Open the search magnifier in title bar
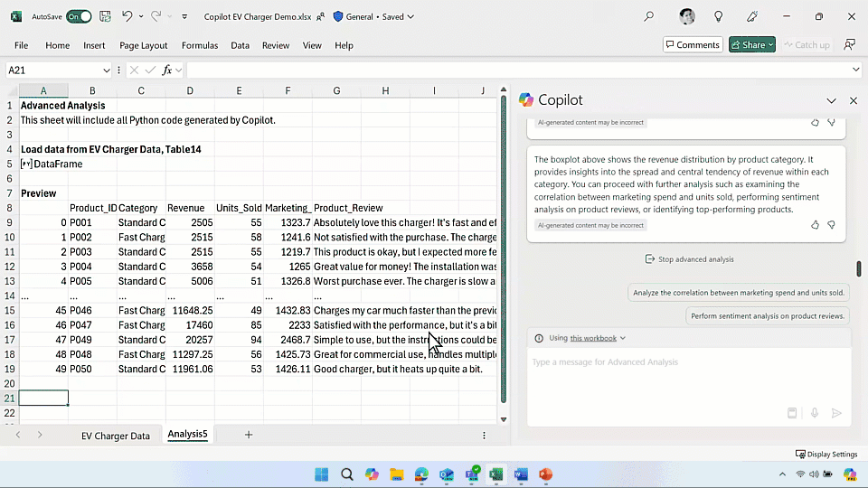Image resolution: width=868 pixels, height=488 pixels. [x=648, y=16]
